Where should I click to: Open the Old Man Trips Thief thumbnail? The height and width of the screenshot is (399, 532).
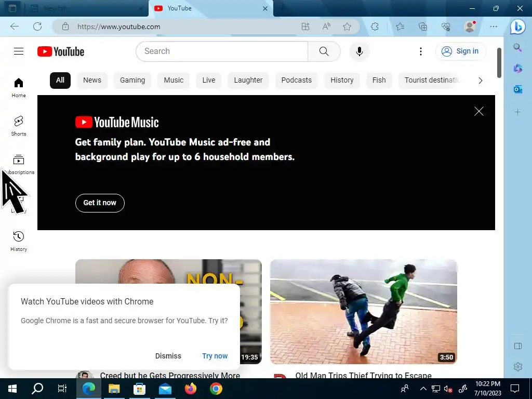click(x=363, y=312)
